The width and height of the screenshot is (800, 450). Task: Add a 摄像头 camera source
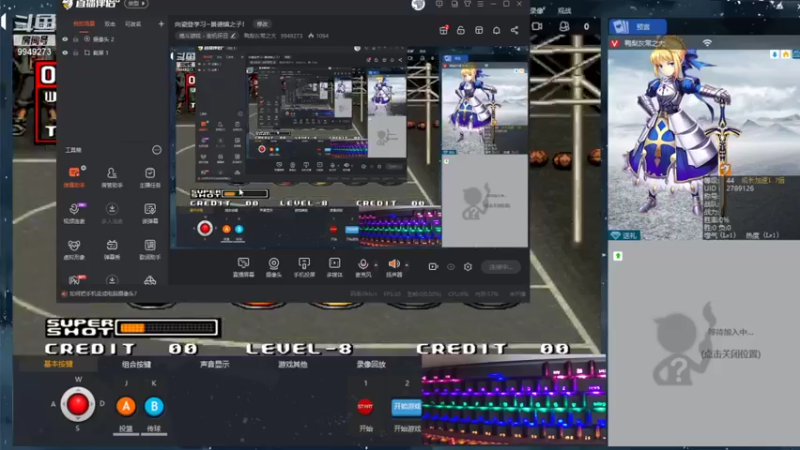(x=273, y=267)
